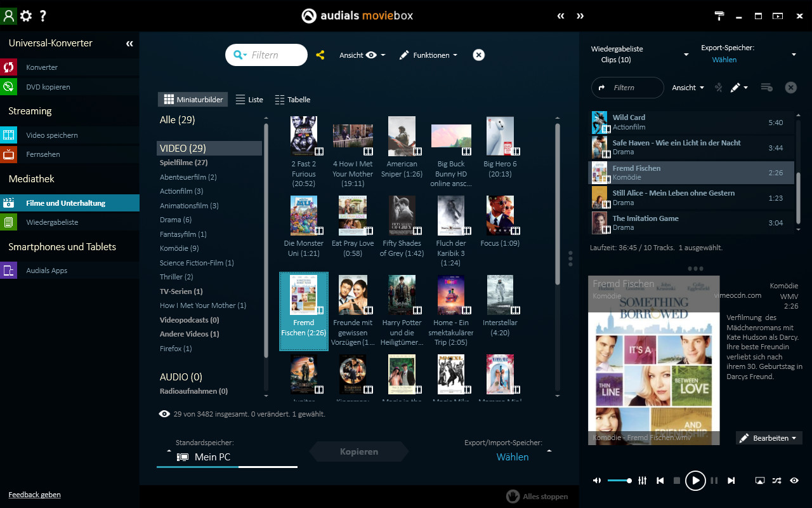Select Wild Card in the playlist
The height and width of the screenshot is (508, 812).
(x=691, y=123)
